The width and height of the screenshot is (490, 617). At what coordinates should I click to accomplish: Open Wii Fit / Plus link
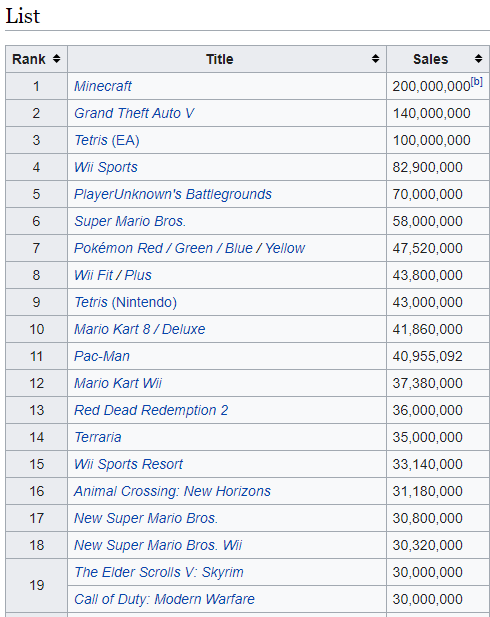coord(113,275)
